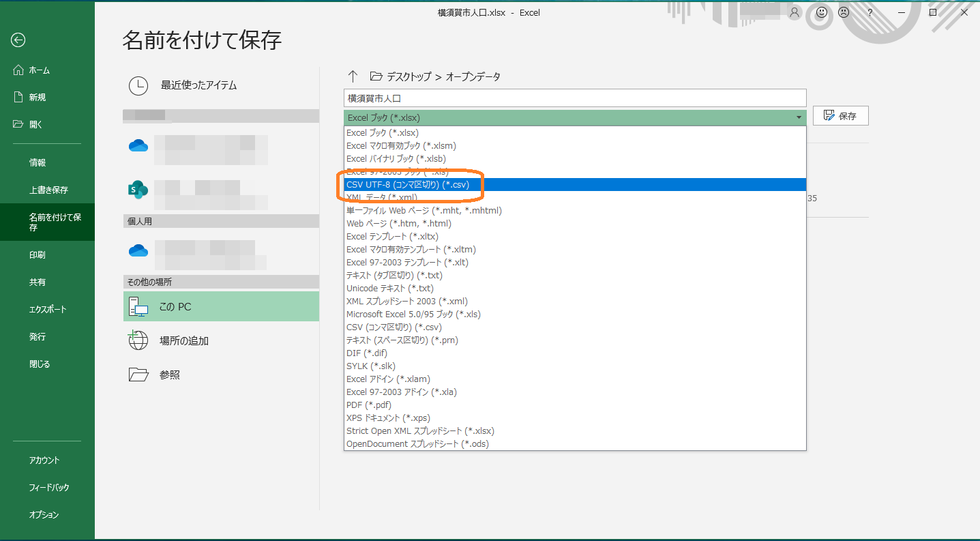Click the frowning face feedback icon
This screenshot has height=541, width=980.
[844, 12]
